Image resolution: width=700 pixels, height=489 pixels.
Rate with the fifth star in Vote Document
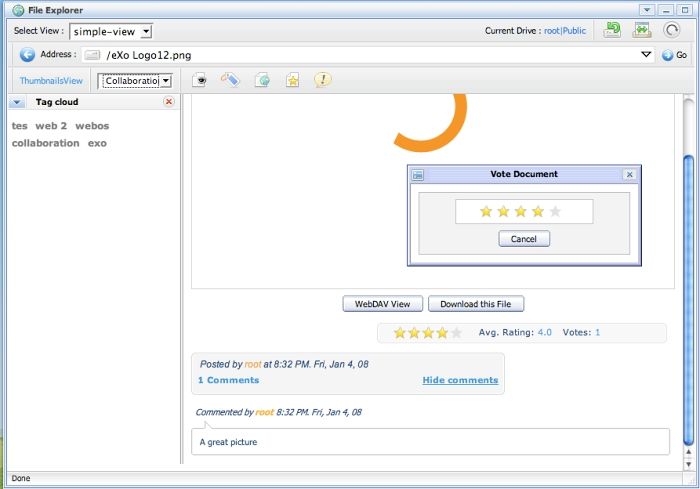click(555, 211)
